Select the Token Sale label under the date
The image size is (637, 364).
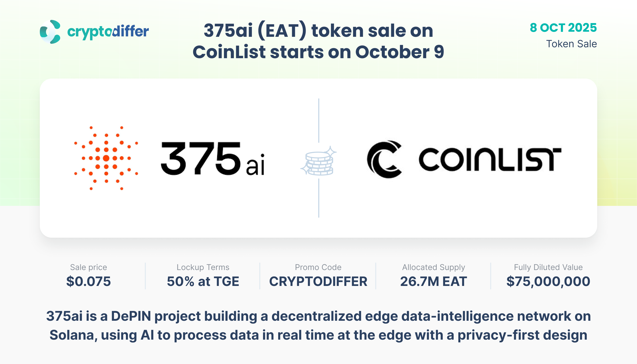pyautogui.click(x=571, y=44)
